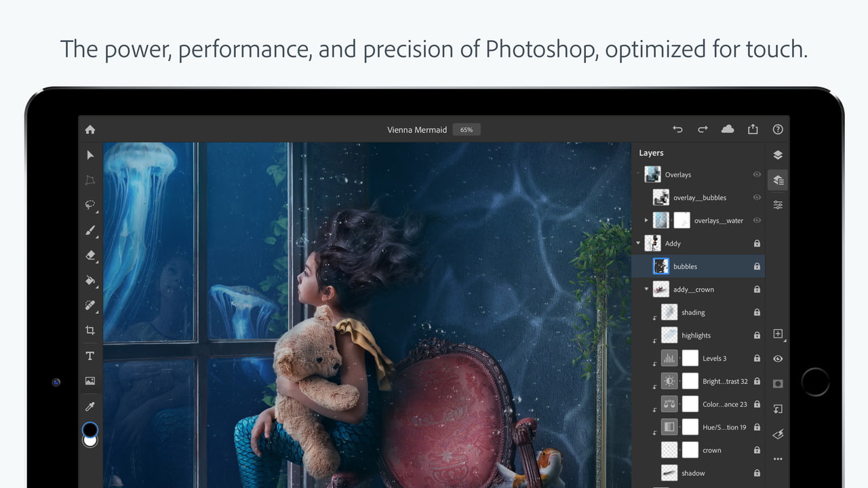Select the Lasso selection tool
Screen dimensions: 868x488
coord(90,205)
